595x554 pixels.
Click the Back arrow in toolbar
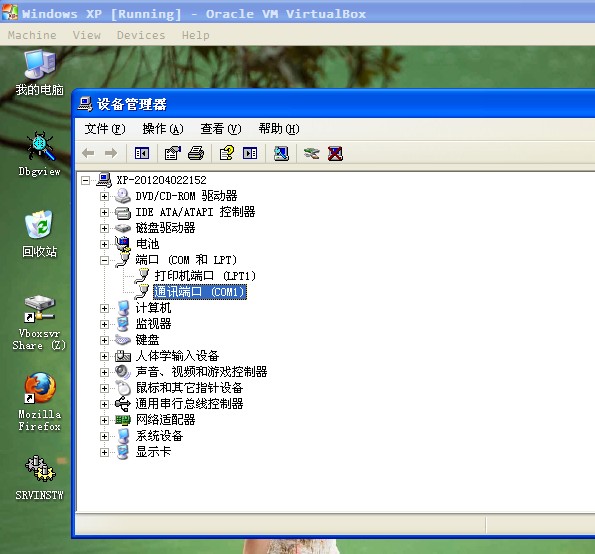click(x=88, y=153)
